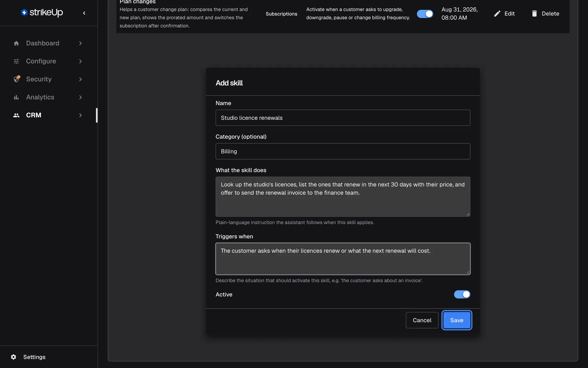The image size is (588, 368).
Task: Click the Settings gear icon
Action: 13,357
